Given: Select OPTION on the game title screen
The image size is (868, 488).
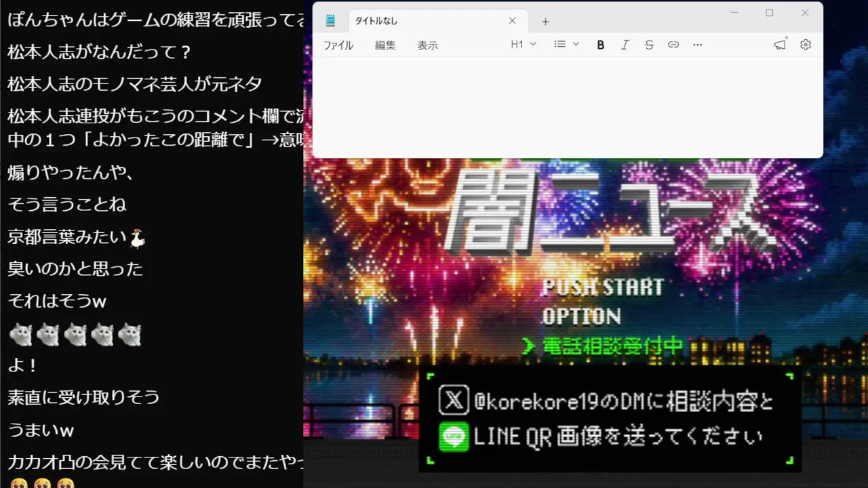Looking at the screenshot, I should (x=581, y=317).
